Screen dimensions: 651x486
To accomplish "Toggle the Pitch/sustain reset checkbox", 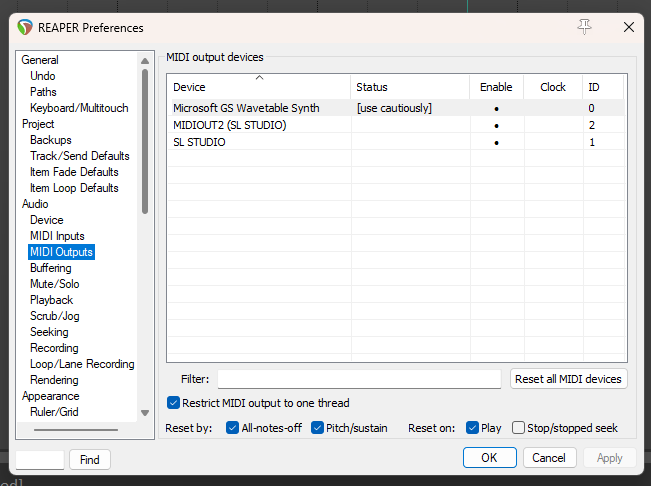I will coord(318,428).
